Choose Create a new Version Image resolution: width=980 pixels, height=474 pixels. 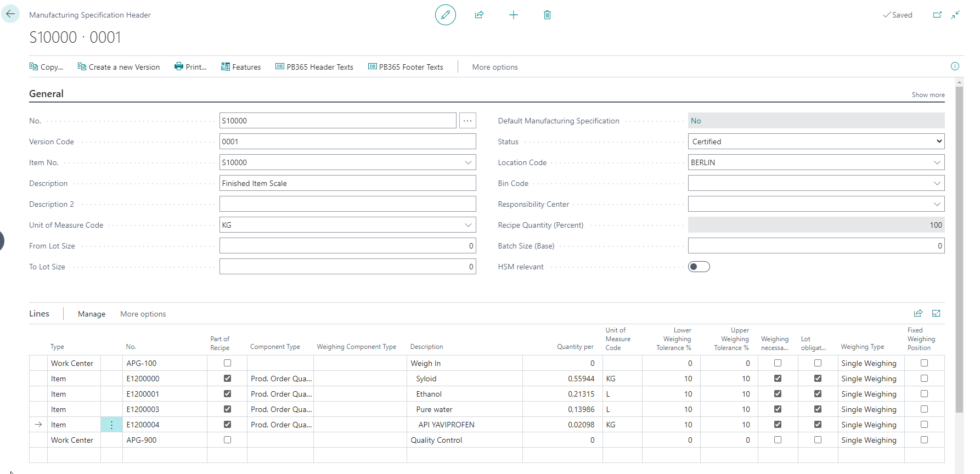(119, 67)
